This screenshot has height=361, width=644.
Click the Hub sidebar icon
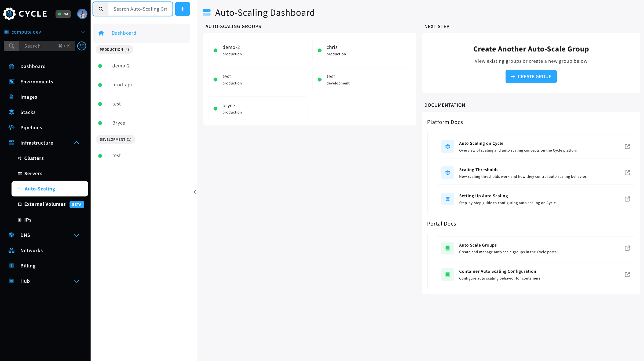click(x=12, y=281)
